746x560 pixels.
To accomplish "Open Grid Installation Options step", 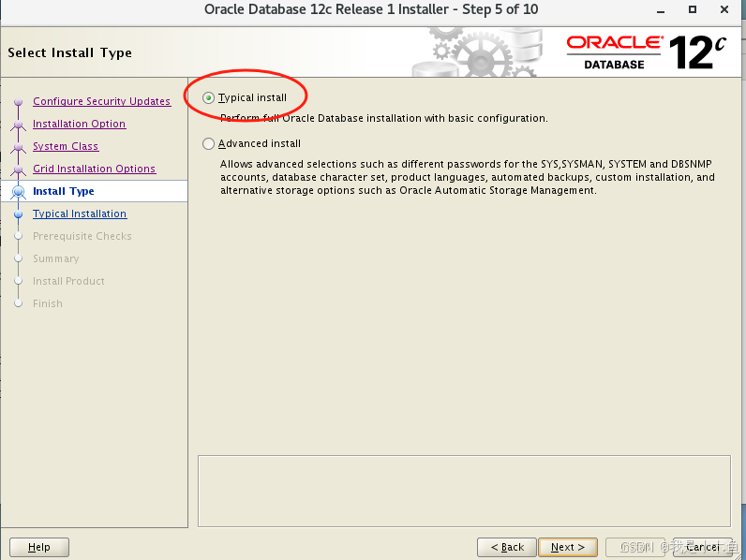I will [x=95, y=169].
